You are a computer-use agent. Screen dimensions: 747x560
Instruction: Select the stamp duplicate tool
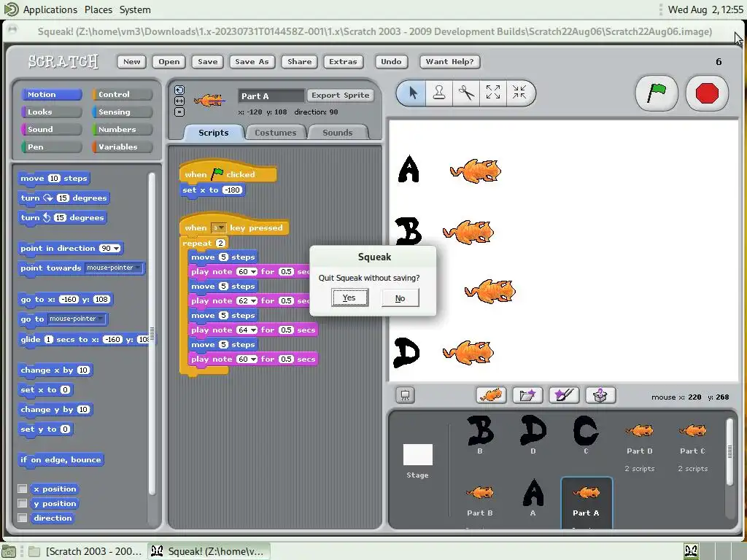click(438, 93)
